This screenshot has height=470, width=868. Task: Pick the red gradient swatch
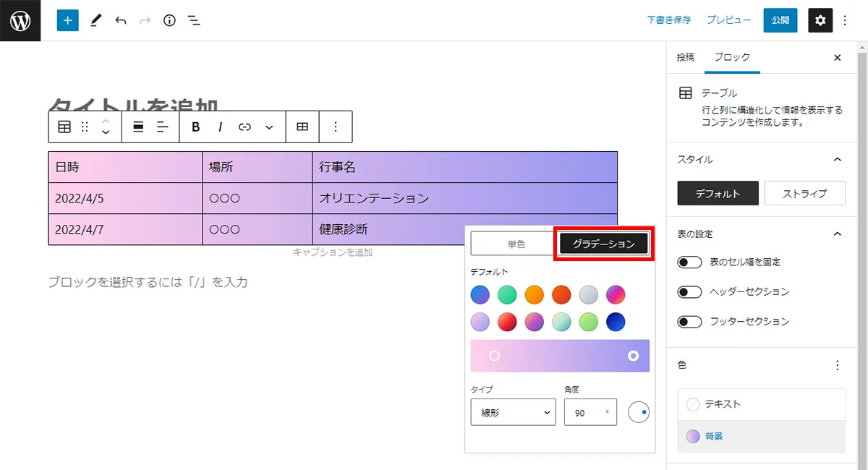(x=507, y=322)
